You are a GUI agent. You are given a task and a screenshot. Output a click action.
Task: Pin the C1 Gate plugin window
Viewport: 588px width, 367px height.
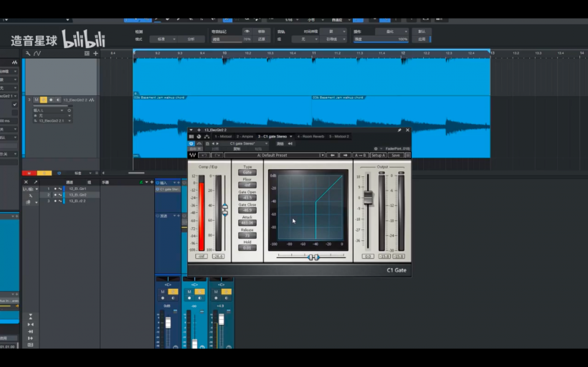click(399, 130)
